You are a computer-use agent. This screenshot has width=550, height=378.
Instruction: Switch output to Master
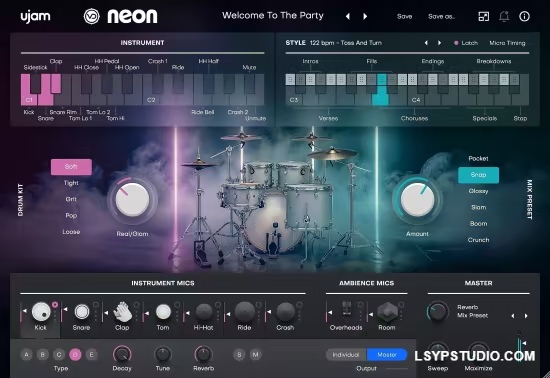(387, 355)
